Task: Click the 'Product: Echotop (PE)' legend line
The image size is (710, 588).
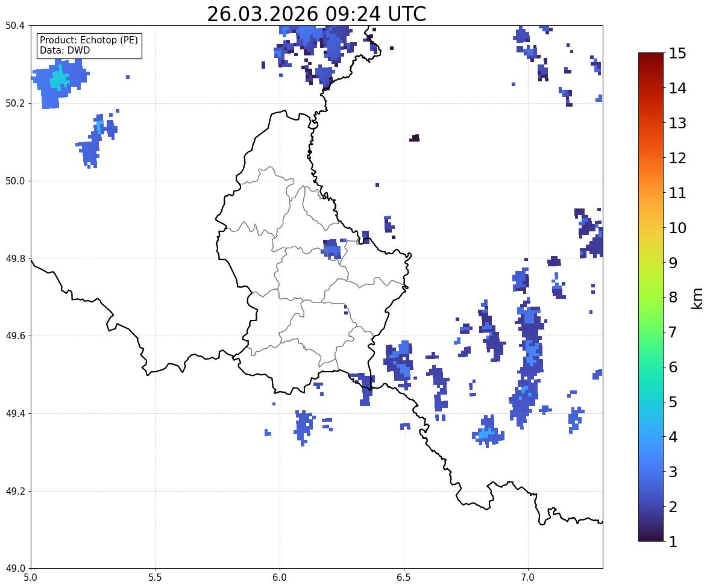Action: tap(89, 40)
